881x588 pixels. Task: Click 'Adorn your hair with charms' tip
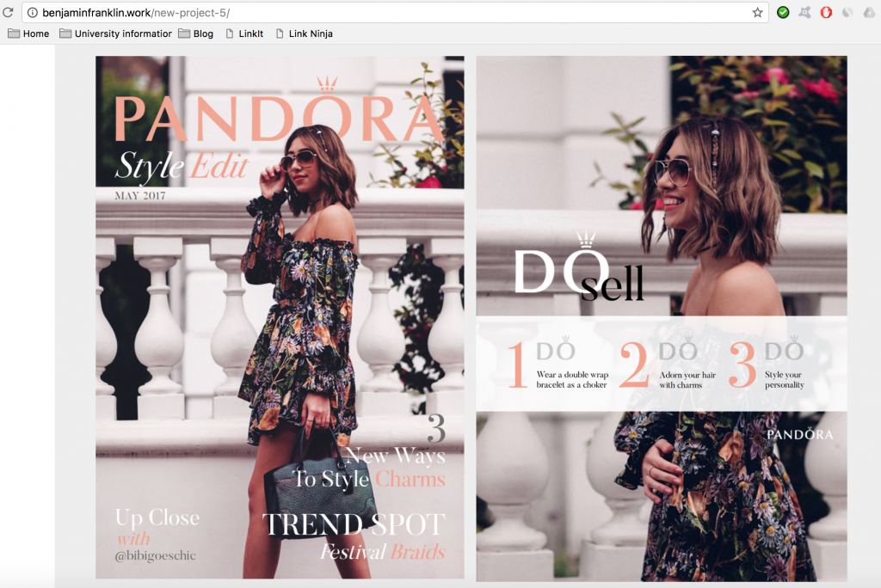[x=687, y=380]
